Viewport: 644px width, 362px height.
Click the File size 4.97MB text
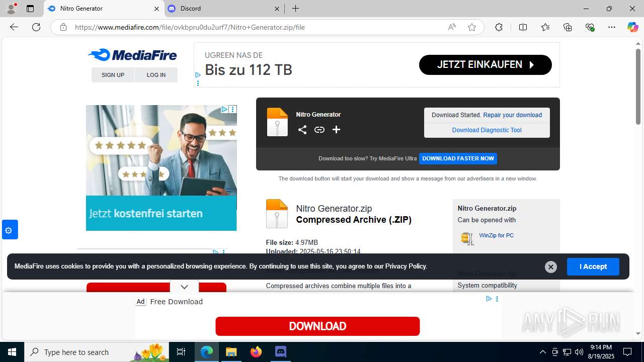tap(292, 242)
